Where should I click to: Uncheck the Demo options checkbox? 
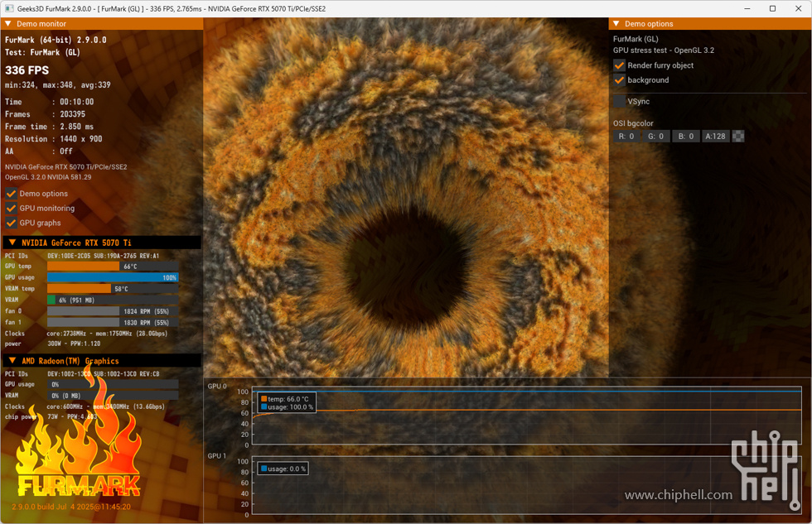tap(12, 194)
